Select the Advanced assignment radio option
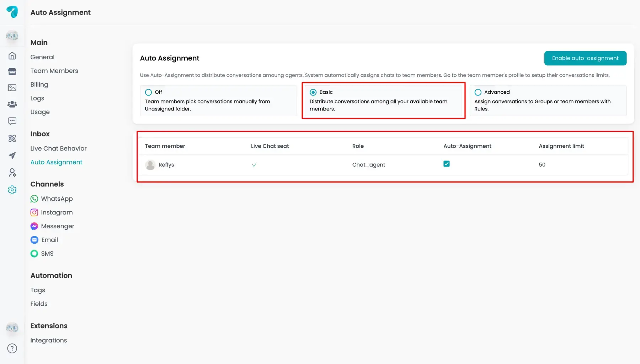Screen dimensions: 640x364 tap(478, 92)
